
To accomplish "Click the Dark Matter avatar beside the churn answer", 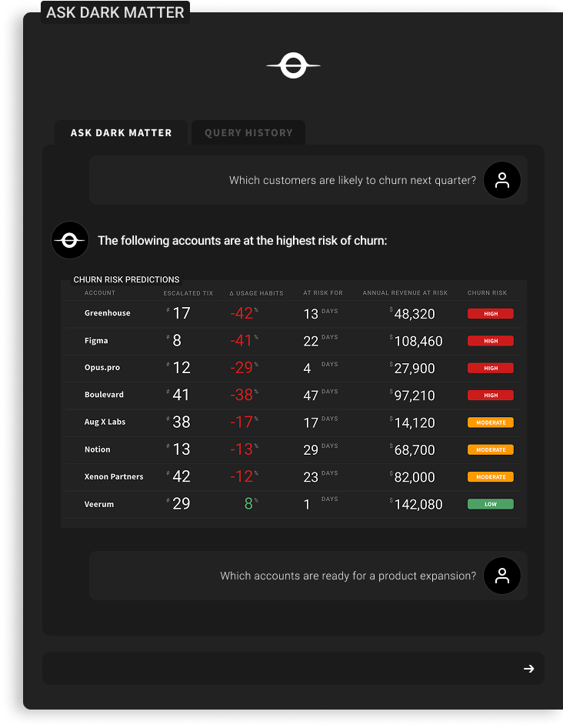I will coord(70,240).
